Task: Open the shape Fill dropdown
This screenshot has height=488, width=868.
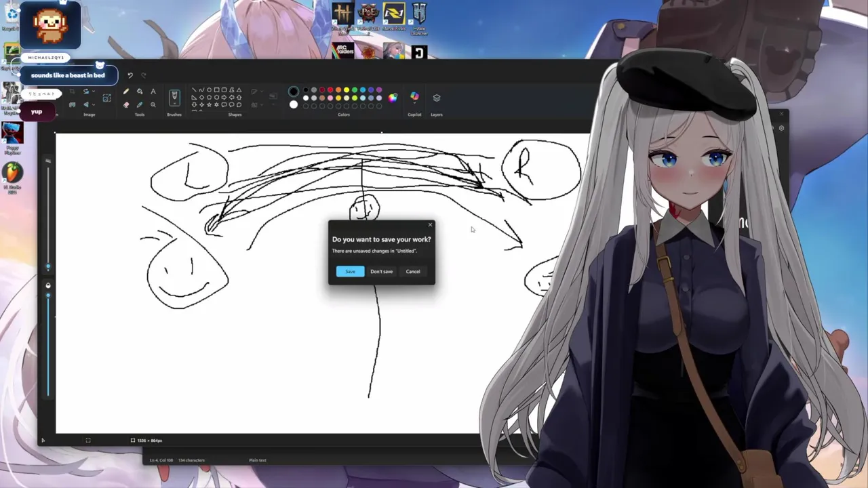Action: 256,104
